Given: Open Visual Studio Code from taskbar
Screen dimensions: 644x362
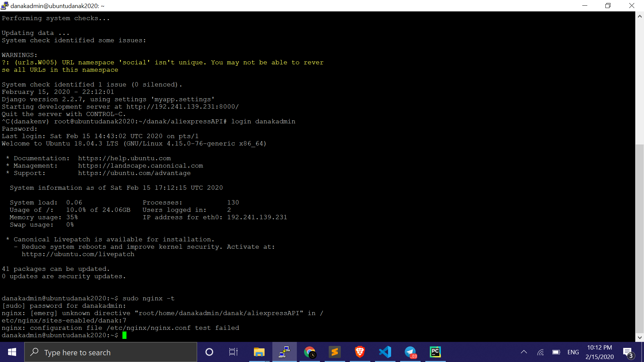Looking at the screenshot, I should tap(385, 352).
